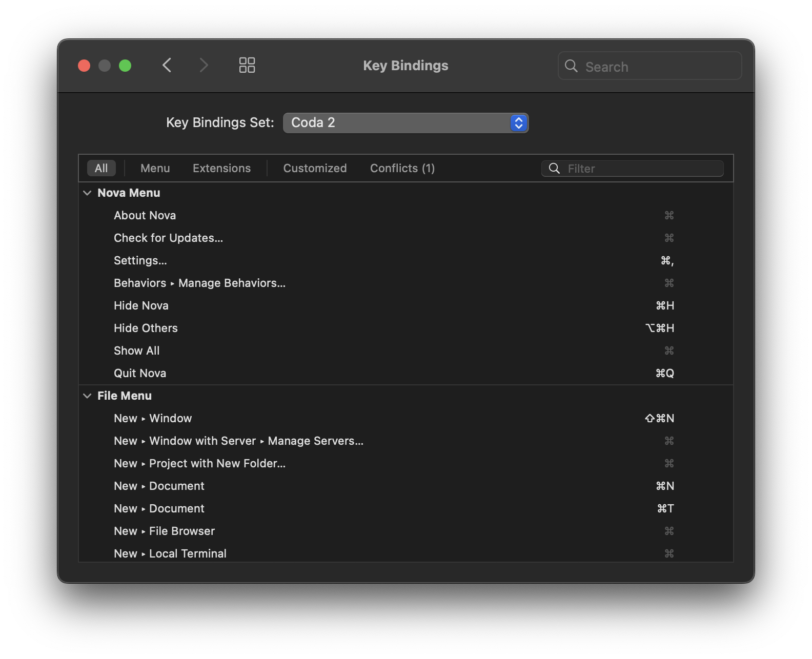Collapse the File Menu section
Viewport: 812px width, 659px height.
point(87,396)
